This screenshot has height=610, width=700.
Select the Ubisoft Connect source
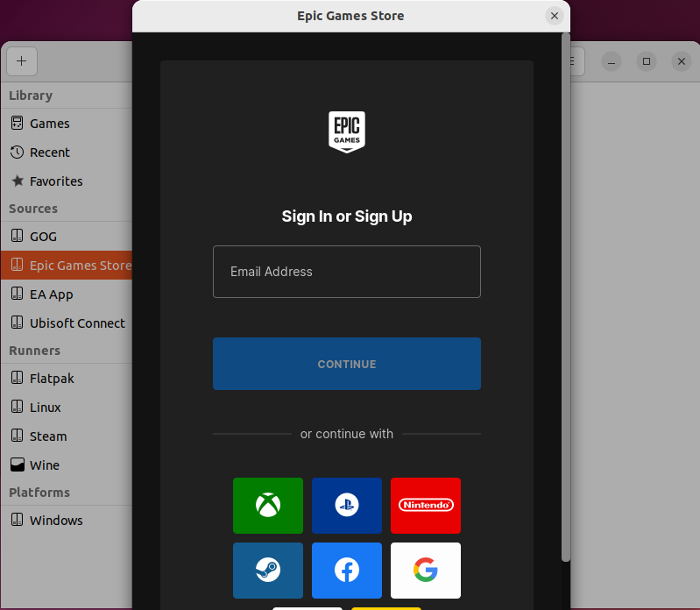click(x=67, y=323)
